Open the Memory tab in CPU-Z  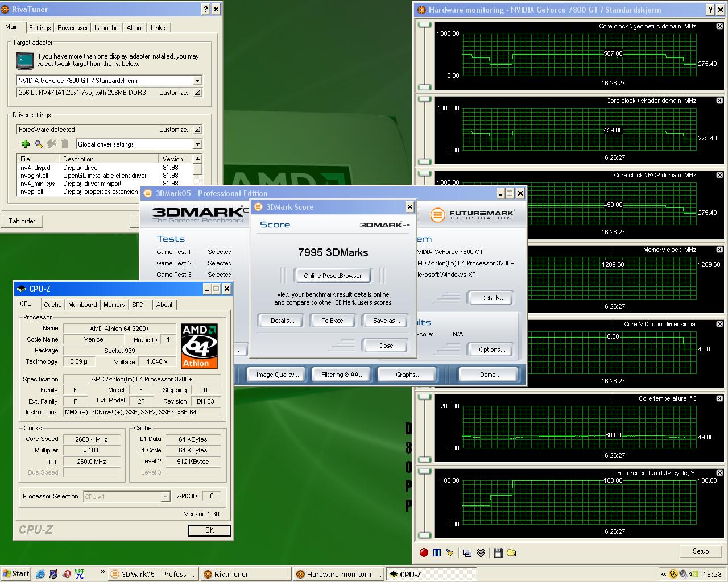[x=114, y=305]
